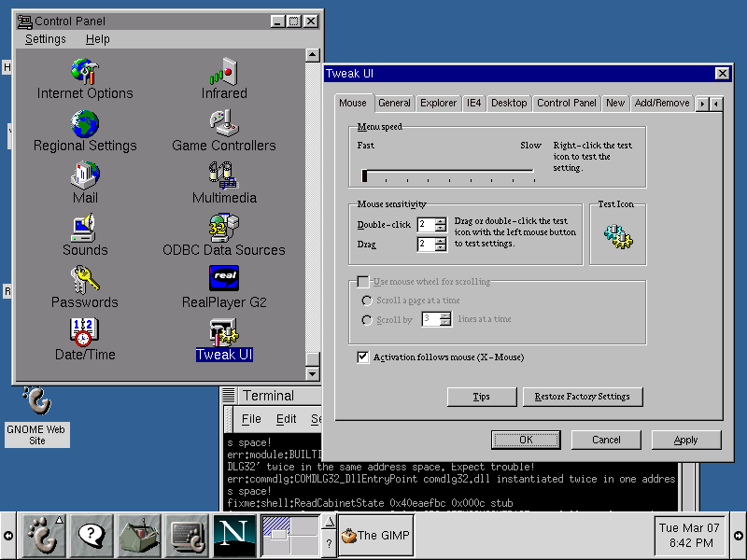Image resolution: width=747 pixels, height=560 pixels.
Task: Click the Drag sensitivity input field
Action: [427, 245]
